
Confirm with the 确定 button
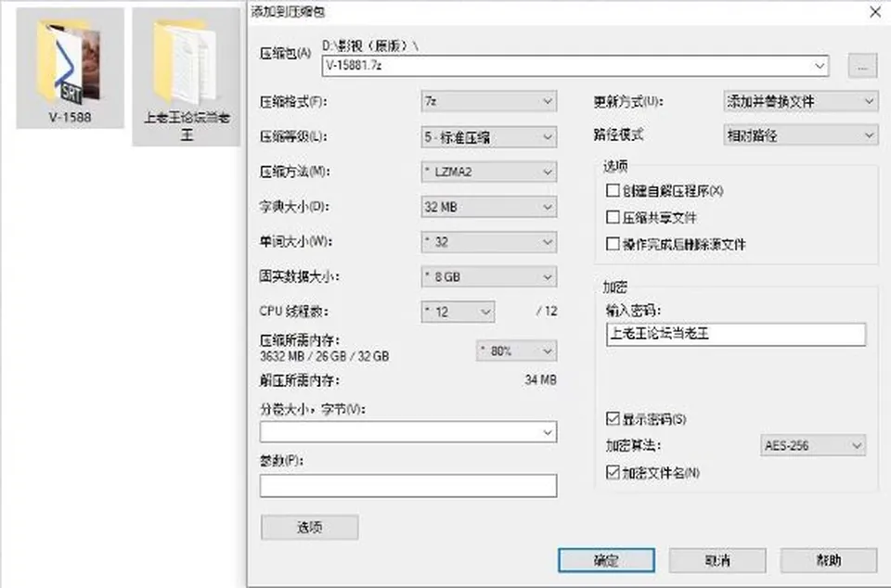pyautogui.click(x=606, y=561)
